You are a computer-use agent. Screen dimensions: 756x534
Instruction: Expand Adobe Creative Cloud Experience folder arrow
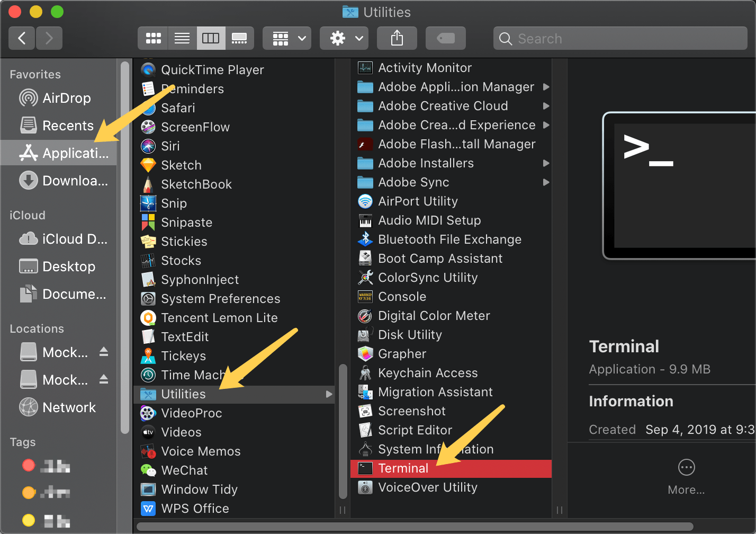[x=546, y=125]
